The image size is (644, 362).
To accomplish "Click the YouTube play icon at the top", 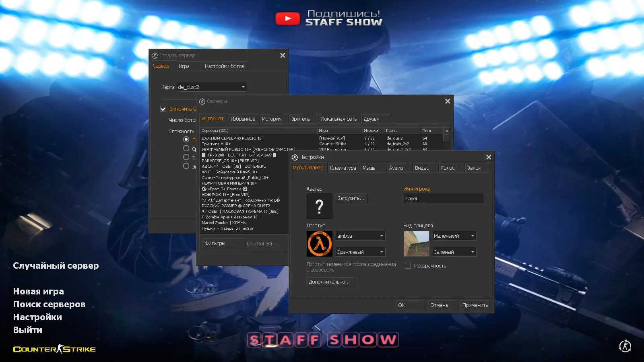I will pyautogui.click(x=288, y=18).
